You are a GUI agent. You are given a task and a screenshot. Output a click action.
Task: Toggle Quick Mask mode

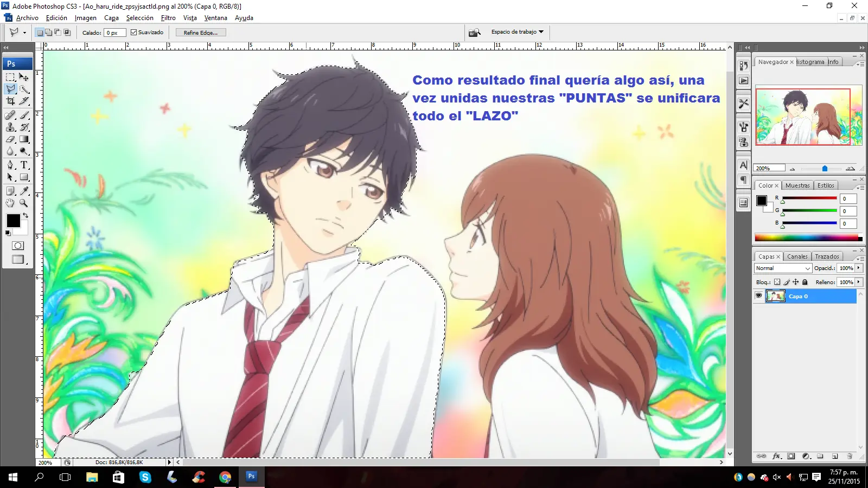17,246
